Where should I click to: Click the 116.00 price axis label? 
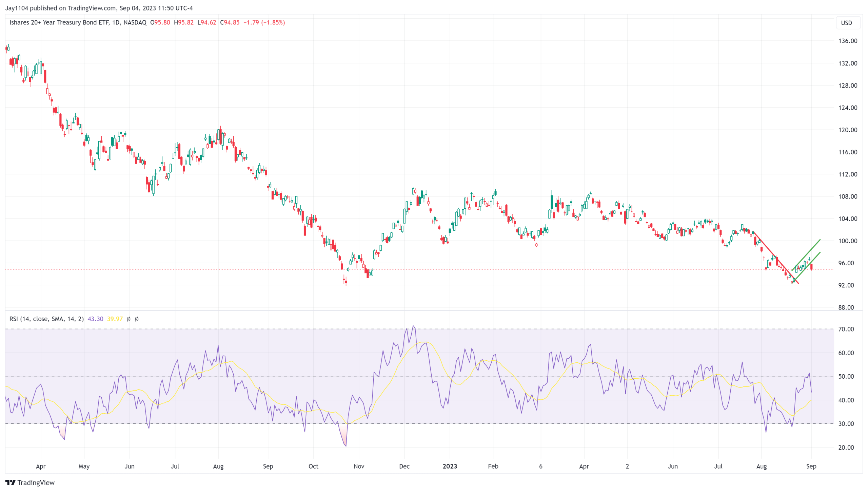click(x=848, y=152)
